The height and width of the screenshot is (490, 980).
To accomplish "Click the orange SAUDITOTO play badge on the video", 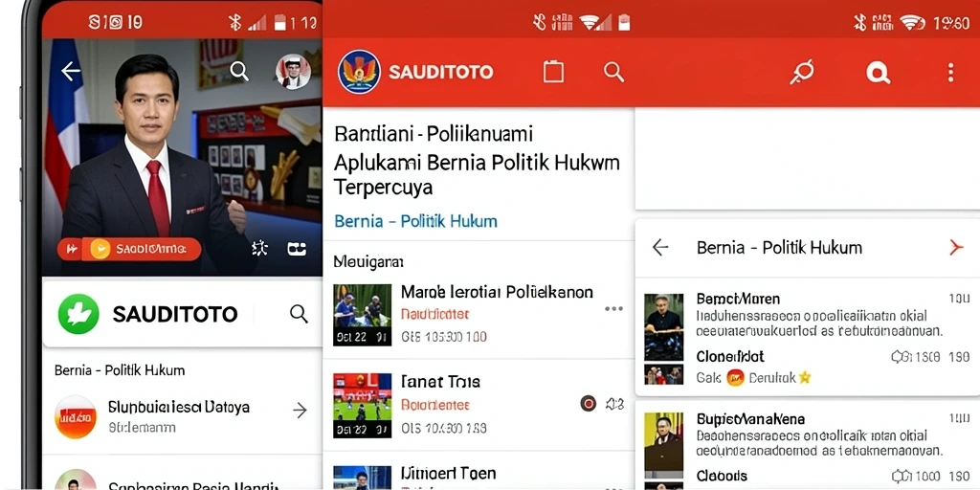I will (x=129, y=249).
